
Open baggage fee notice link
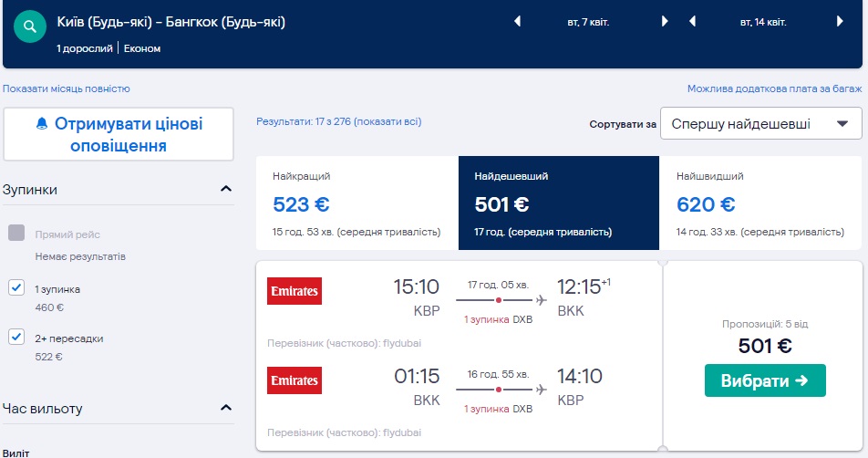pyautogui.click(x=773, y=88)
